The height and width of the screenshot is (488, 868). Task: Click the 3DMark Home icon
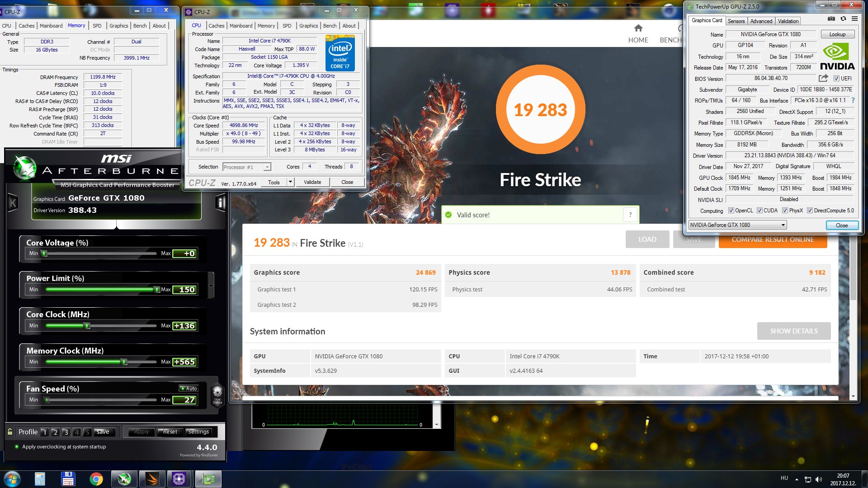pyautogui.click(x=638, y=28)
